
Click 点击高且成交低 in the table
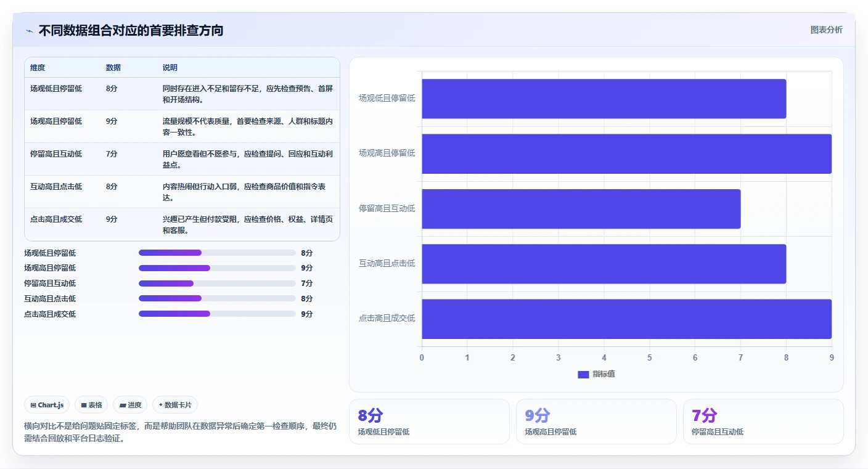click(x=56, y=219)
